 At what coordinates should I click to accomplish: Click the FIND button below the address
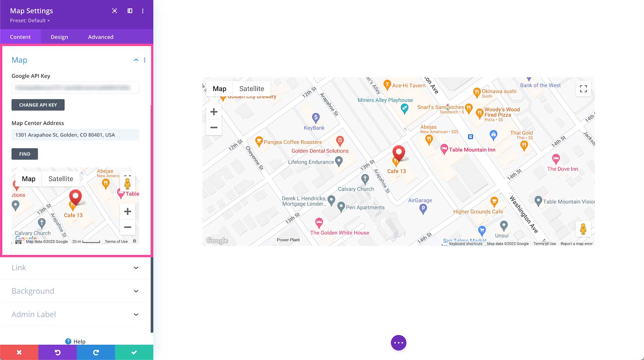pos(24,154)
